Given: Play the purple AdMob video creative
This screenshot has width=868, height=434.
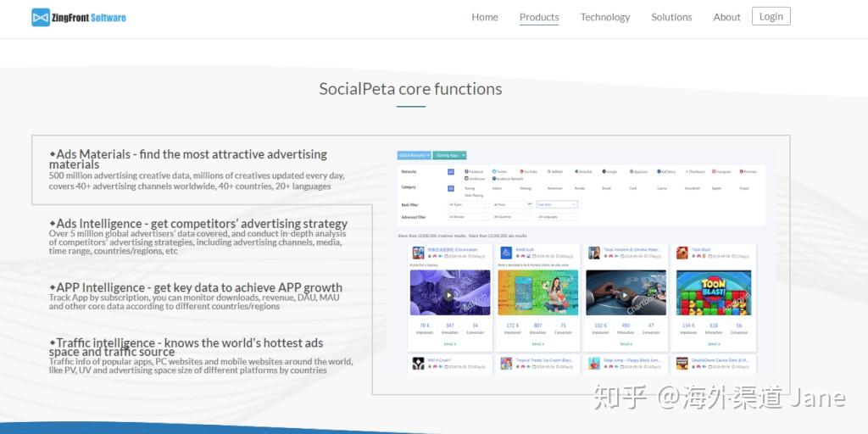Looking at the screenshot, I should (449, 294).
